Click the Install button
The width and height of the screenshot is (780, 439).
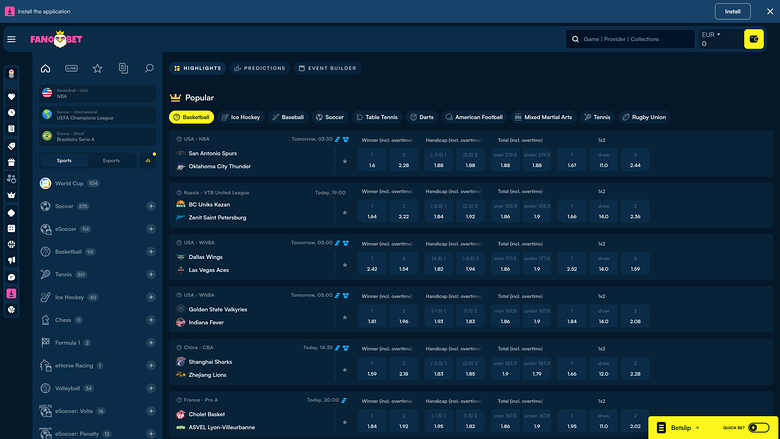point(732,11)
